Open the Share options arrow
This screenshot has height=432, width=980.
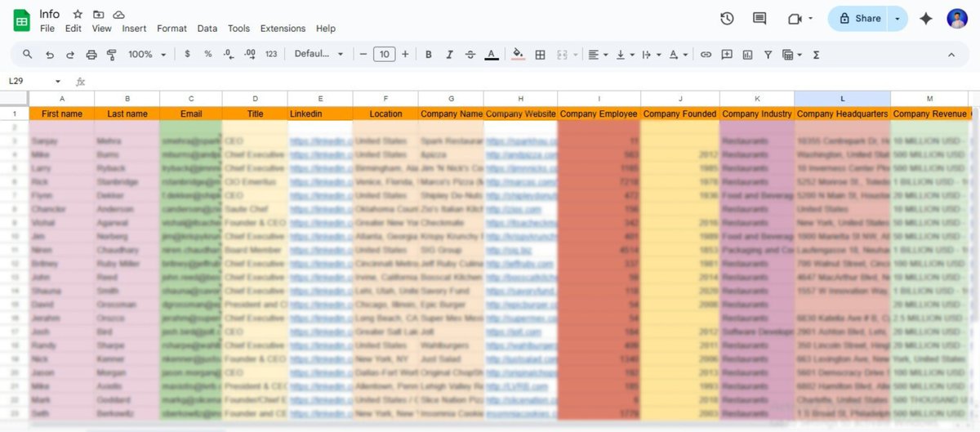click(x=898, y=19)
